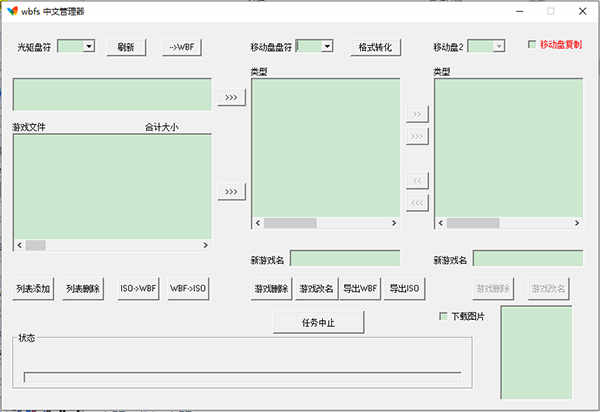Viewport: 600px width, 412px height.
Task: Click the game file list horizontal scrollbar thumb
Action: tap(36, 245)
